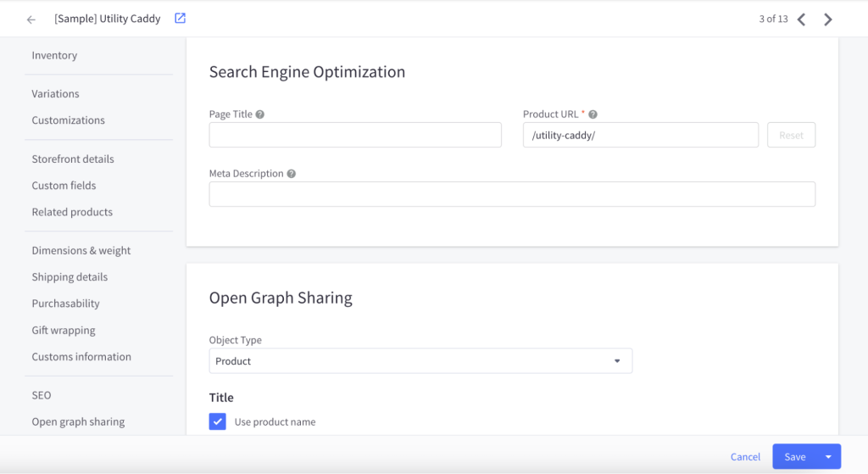Expand the Save button dropdown arrow
Viewport: 868px width, 474px height.
pos(828,457)
